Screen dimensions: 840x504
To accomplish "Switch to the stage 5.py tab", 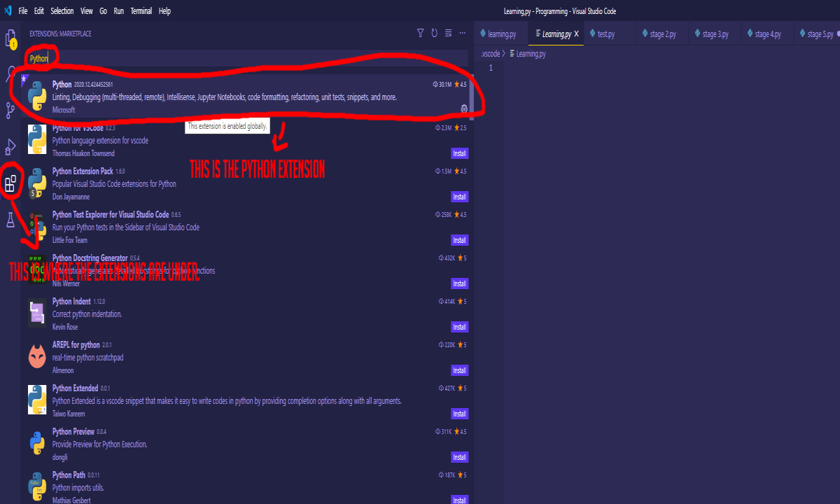I will coord(818,34).
